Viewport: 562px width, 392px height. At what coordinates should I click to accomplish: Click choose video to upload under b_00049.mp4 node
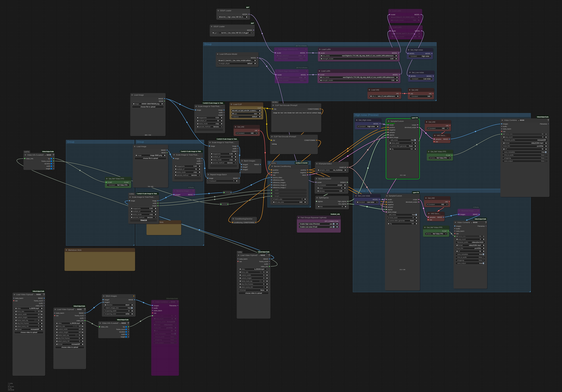tap(254, 293)
